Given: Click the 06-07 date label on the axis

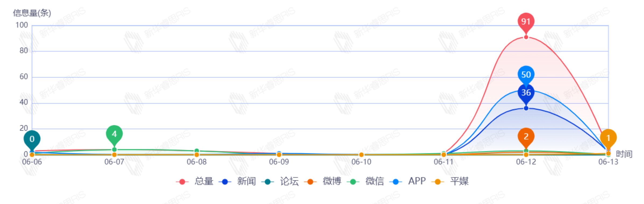Looking at the screenshot, I should coord(114,162).
